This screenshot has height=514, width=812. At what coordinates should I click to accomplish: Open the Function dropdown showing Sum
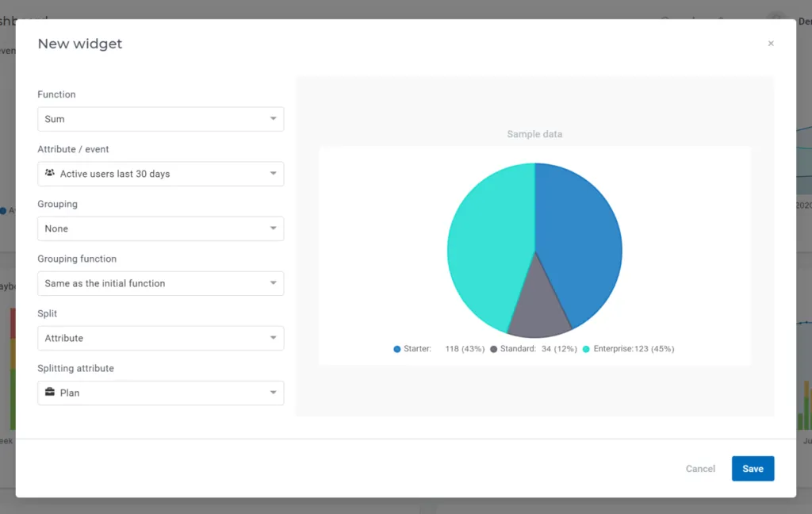(x=160, y=119)
